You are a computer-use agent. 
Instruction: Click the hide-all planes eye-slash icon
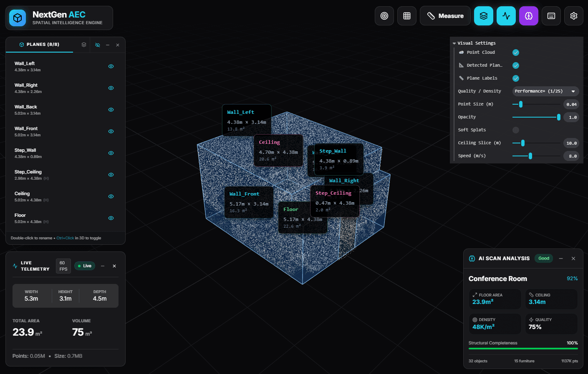tap(98, 45)
